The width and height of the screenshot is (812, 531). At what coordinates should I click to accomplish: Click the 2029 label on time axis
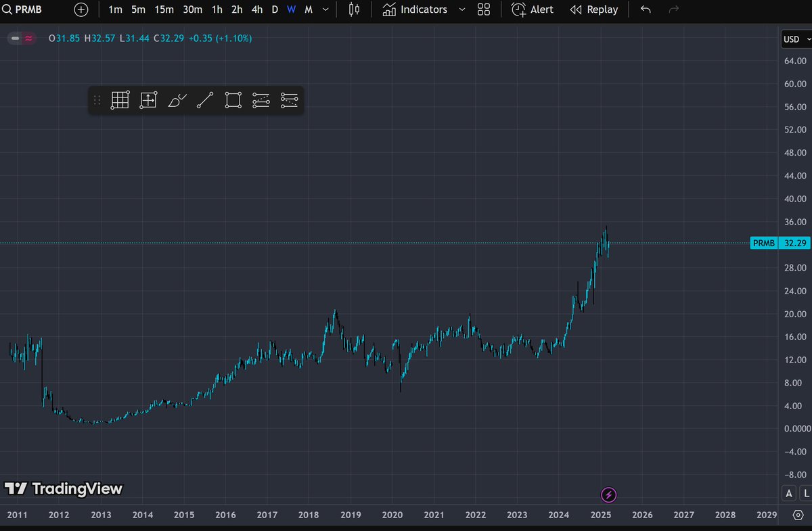tap(767, 515)
